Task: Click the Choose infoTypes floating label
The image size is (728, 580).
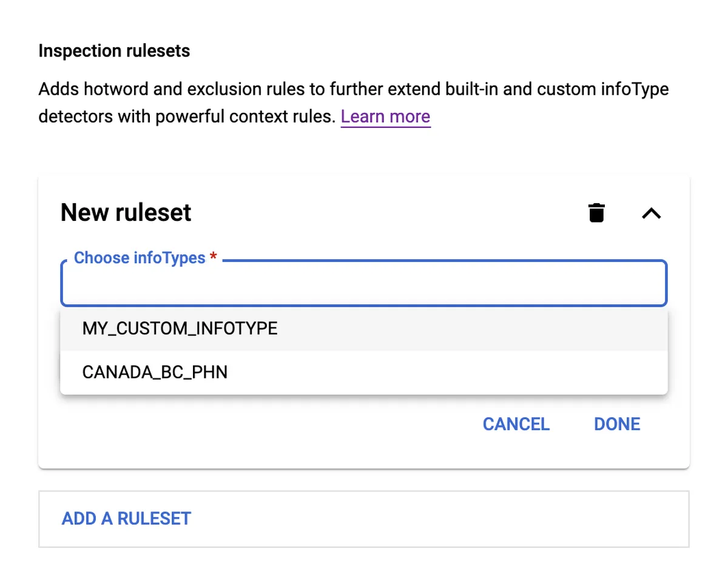Action: (140, 258)
